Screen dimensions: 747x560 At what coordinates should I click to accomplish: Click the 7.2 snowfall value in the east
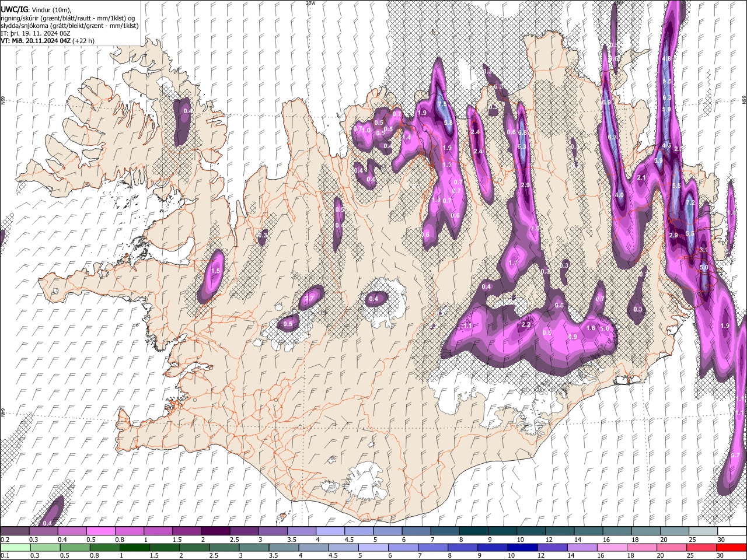(x=690, y=203)
